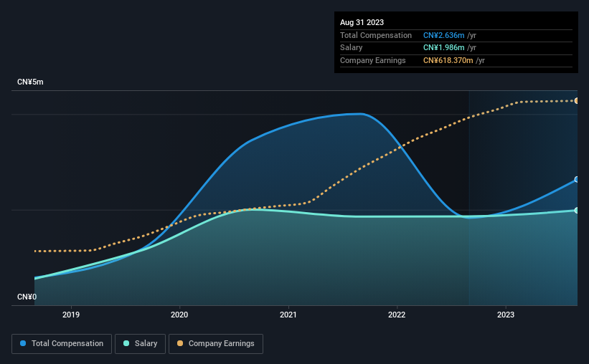Viewport: 589px width, 364px height.
Task: Click the Aug 31 2023 tooltip date
Action: [362, 22]
